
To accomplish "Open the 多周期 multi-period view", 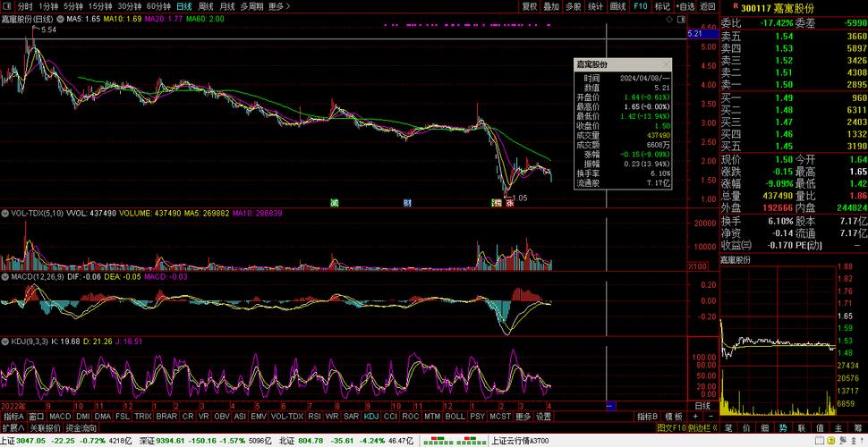I will click(x=251, y=6).
